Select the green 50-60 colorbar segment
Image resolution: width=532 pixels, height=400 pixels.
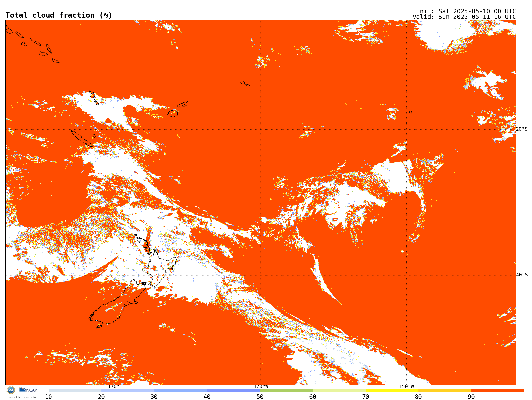point(286,390)
